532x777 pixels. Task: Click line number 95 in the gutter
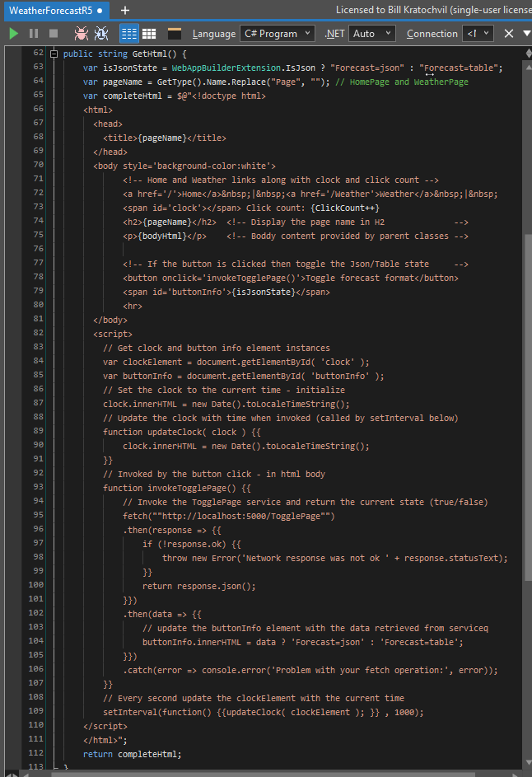(38, 515)
